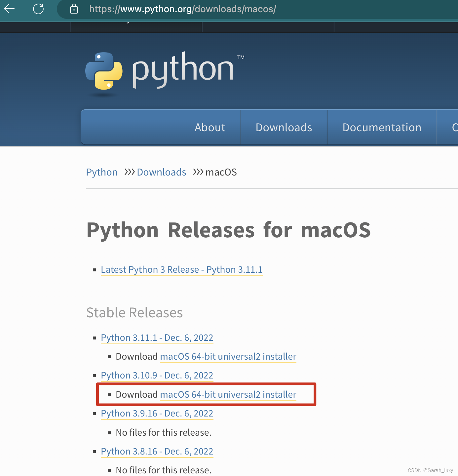458x476 pixels.
Task: Go to Python breadcrumb link
Action: pyautogui.click(x=102, y=172)
